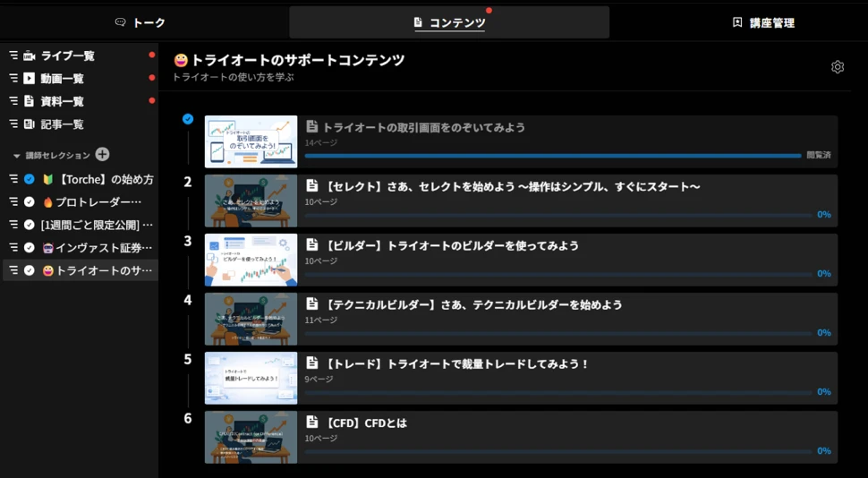Click the document icon of 【CFD】CFDとは
868x478 pixels.
312,423
